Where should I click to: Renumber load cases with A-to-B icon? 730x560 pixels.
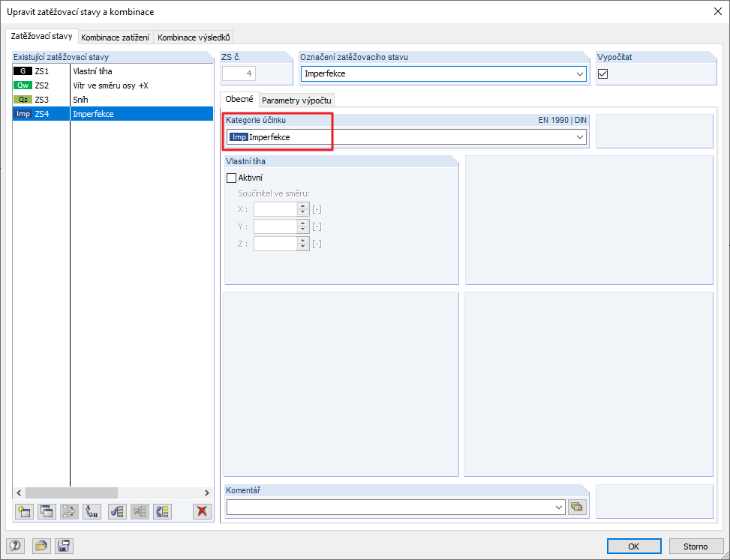point(92,511)
